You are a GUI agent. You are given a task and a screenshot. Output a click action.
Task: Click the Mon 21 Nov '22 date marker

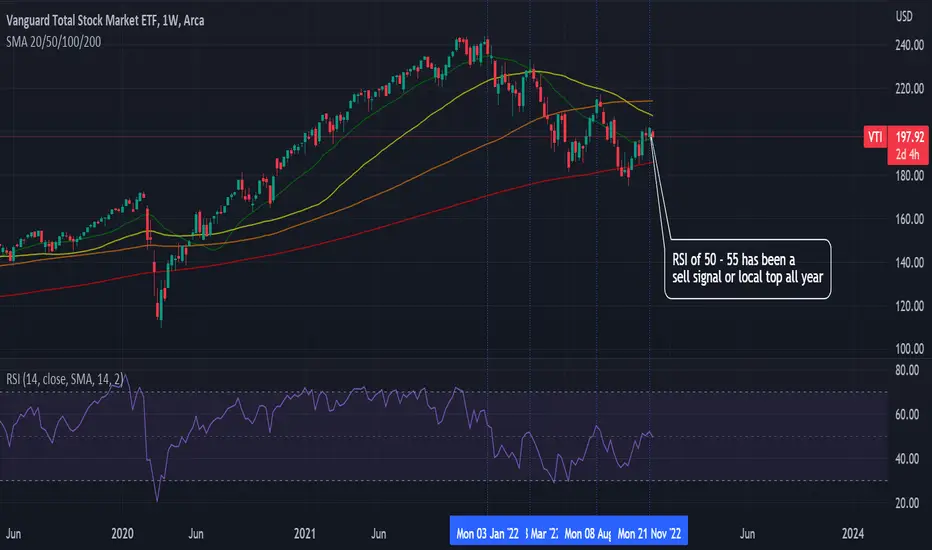(x=649, y=533)
